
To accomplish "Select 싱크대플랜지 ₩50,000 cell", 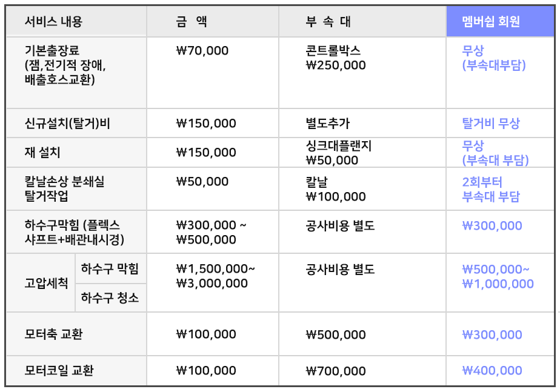I will pos(339,153).
